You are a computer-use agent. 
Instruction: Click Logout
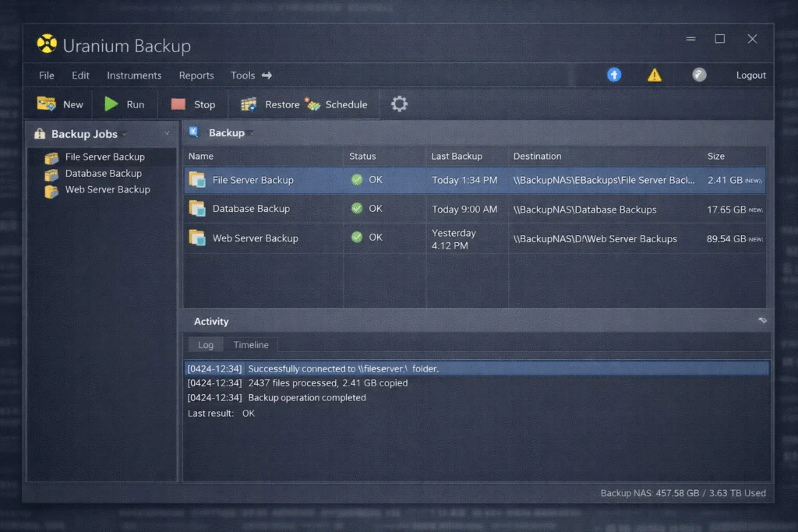[750, 75]
